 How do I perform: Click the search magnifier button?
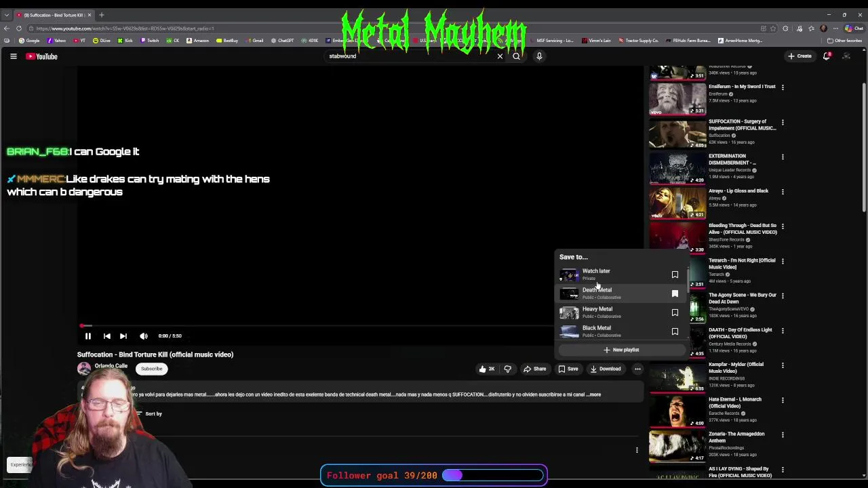point(516,56)
